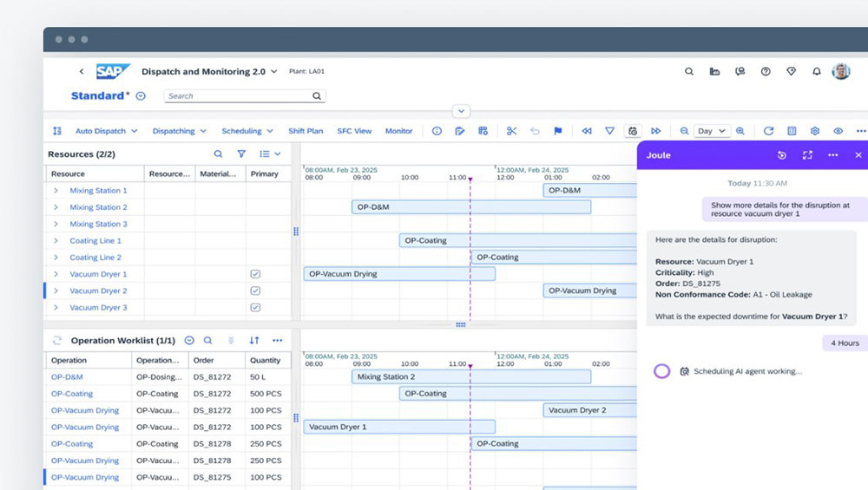The image size is (868, 490).
Task: Open the Day time-scale dropdown
Action: click(711, 131)
